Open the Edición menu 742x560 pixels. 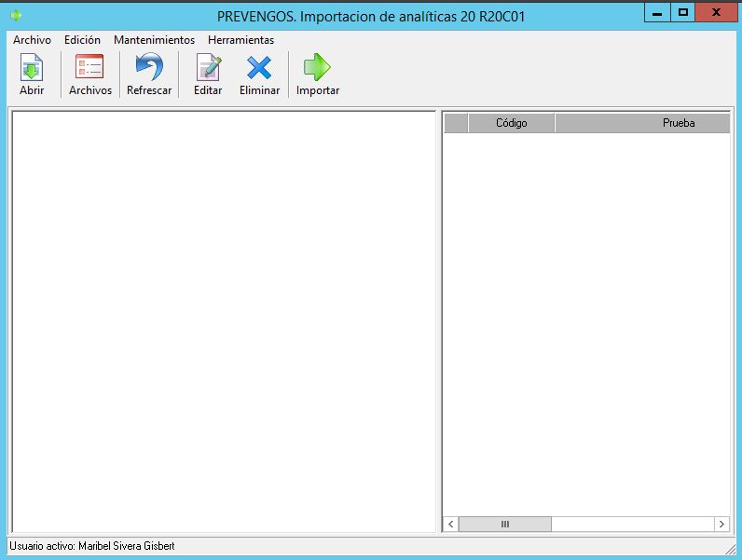coord(82,40)
